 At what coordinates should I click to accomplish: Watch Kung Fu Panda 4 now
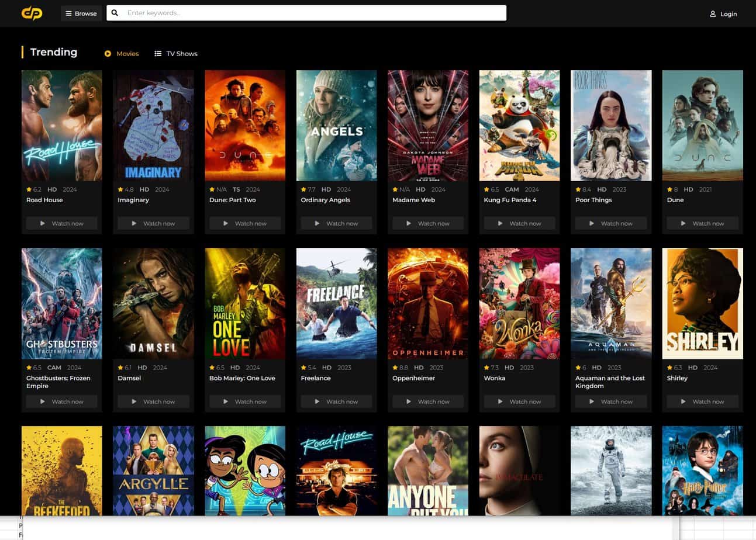(x=519, y=223)
